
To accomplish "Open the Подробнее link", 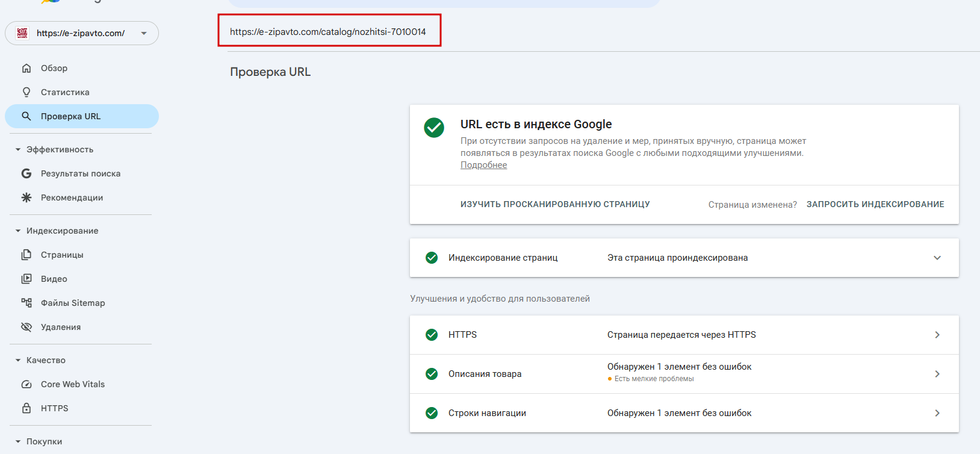I will [483, 165].
